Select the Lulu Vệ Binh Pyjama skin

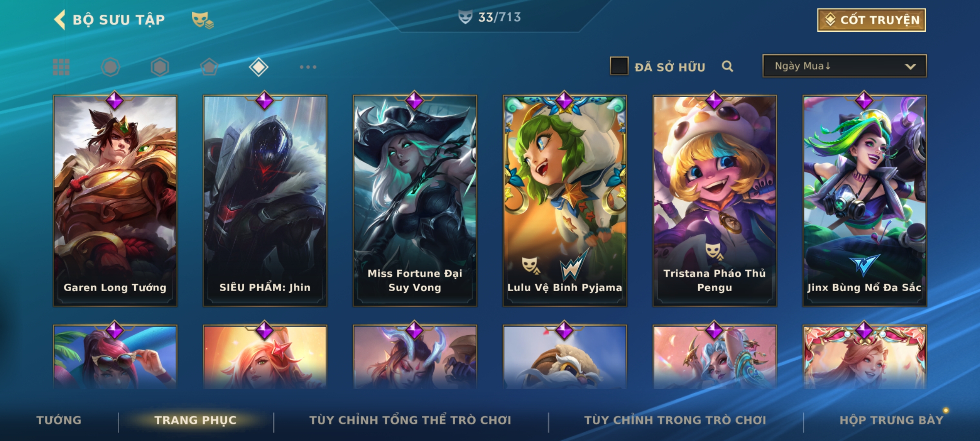click(x=565, y=200)
